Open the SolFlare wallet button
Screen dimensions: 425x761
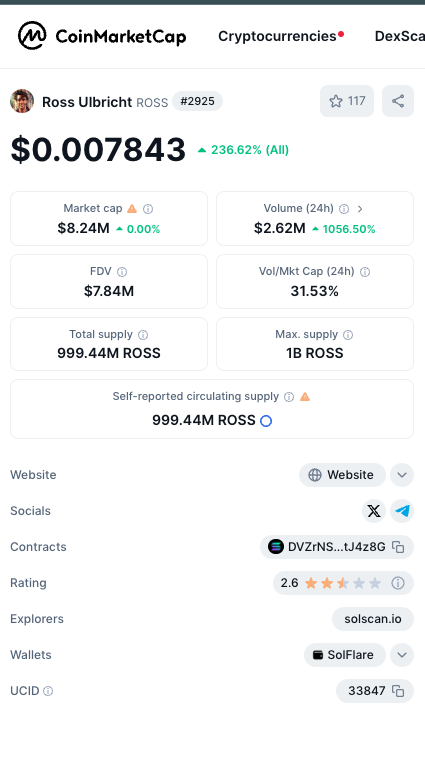coord(345,655)
